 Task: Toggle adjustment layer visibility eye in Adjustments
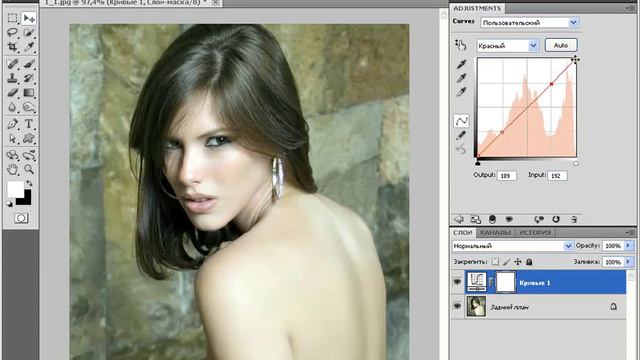click(x=509, y=219)
